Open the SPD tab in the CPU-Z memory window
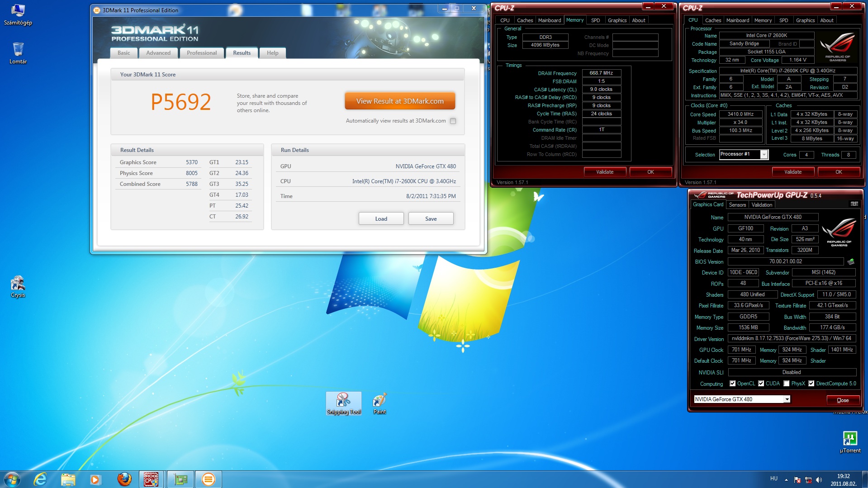This screenshot has height=488, width=868. coord(596,20)
